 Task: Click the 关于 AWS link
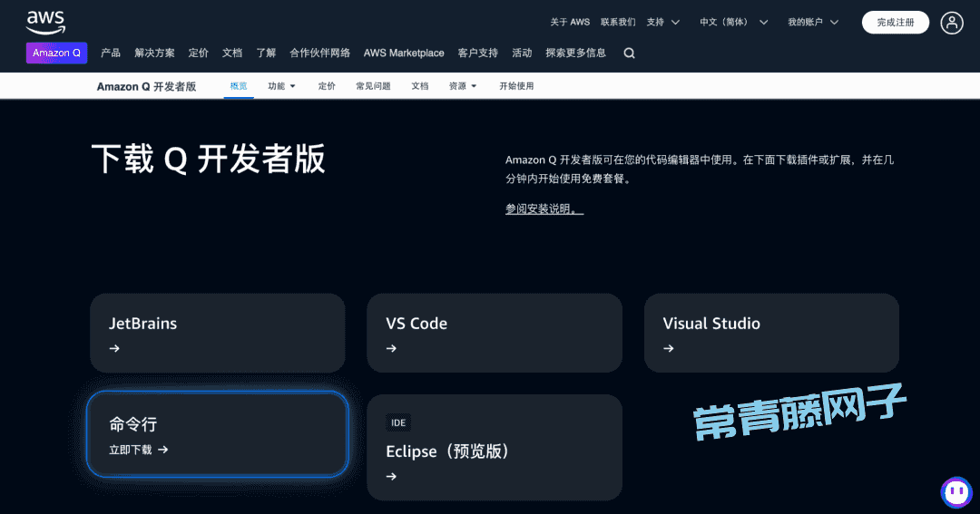tap(570, 23)
